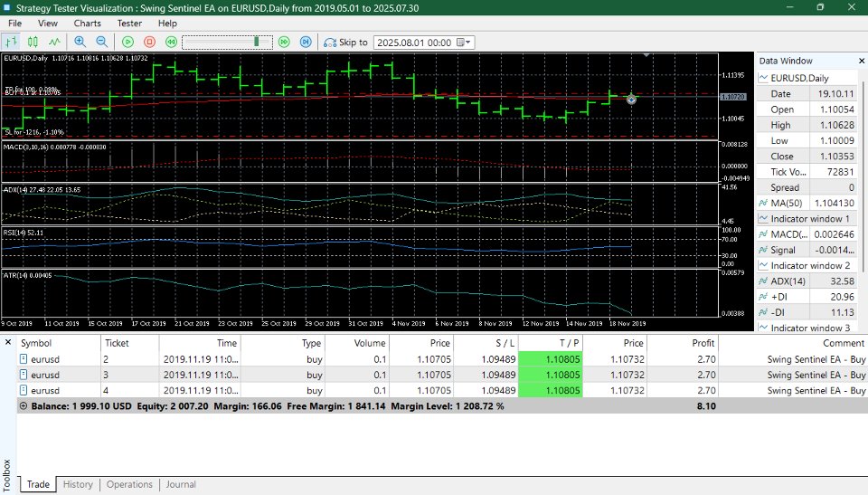Viewport: 868px width, 495px height.
Task: Click the blue skip-to-end button
Action: point(306,43)
